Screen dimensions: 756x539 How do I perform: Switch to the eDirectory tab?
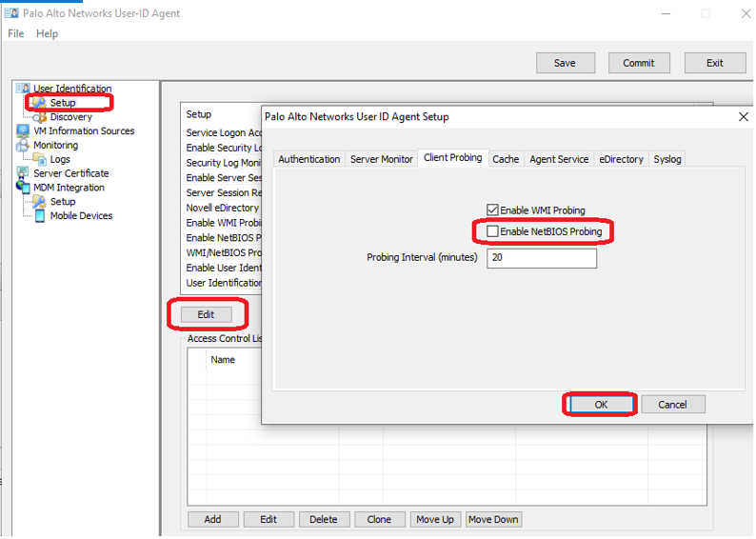pyautogui.click(x=622, y=159)
